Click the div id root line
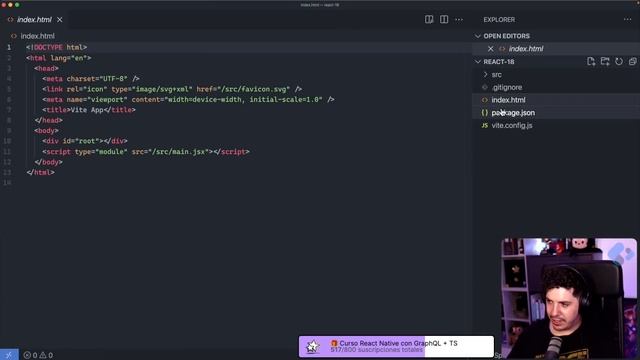Viewport: 640px width, 360px height. point(85,141)
